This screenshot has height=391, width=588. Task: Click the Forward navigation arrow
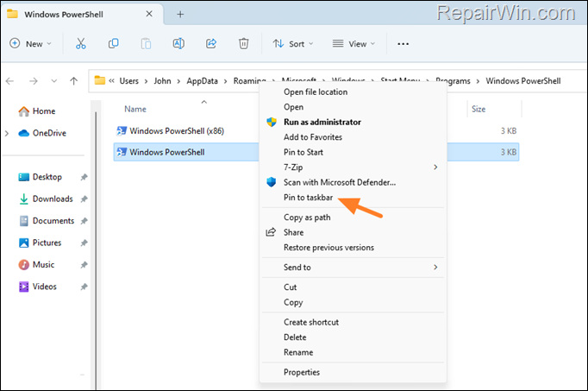coord(34,81)
